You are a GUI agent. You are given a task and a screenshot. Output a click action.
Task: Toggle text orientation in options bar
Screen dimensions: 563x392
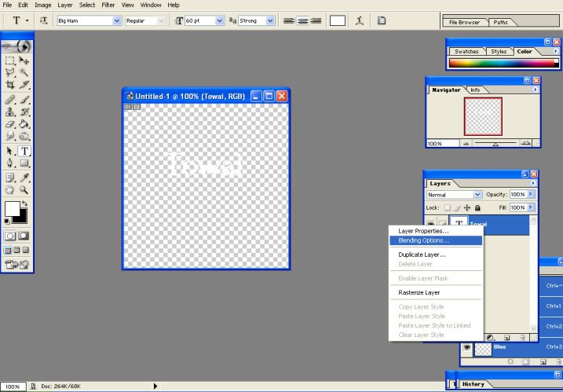44,21
